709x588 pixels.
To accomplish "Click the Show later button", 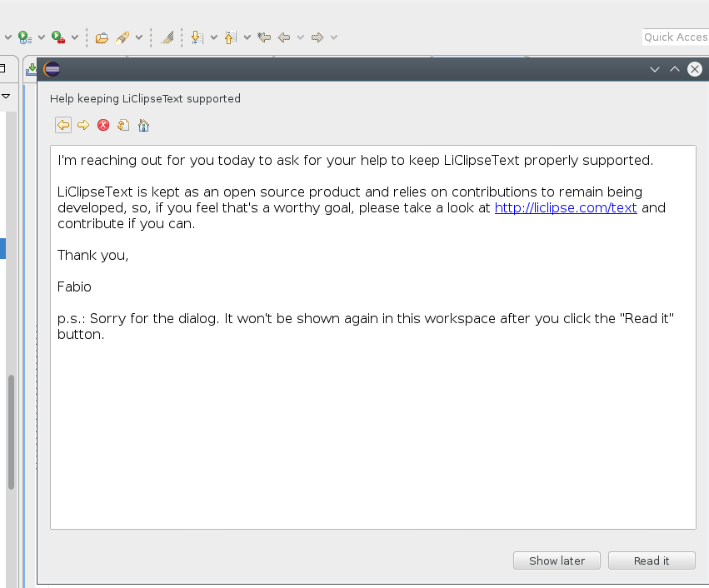I will click(x=557, y=561).
